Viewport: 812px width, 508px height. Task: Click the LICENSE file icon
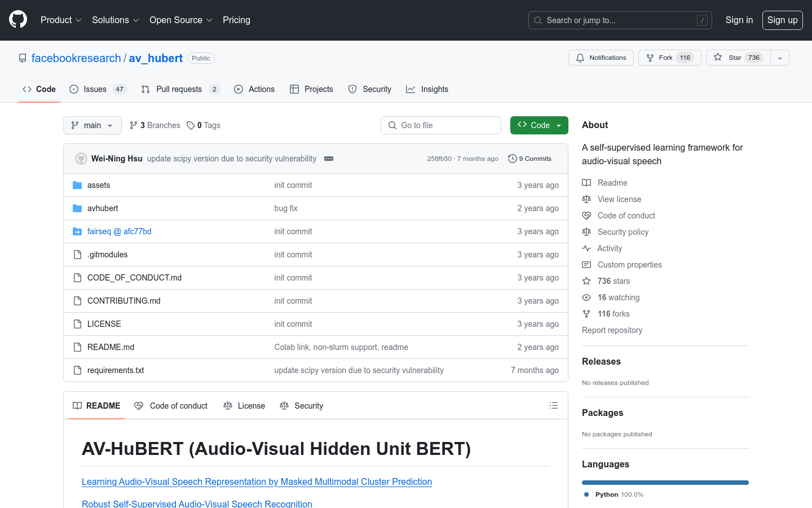click(x=77, y=324)
